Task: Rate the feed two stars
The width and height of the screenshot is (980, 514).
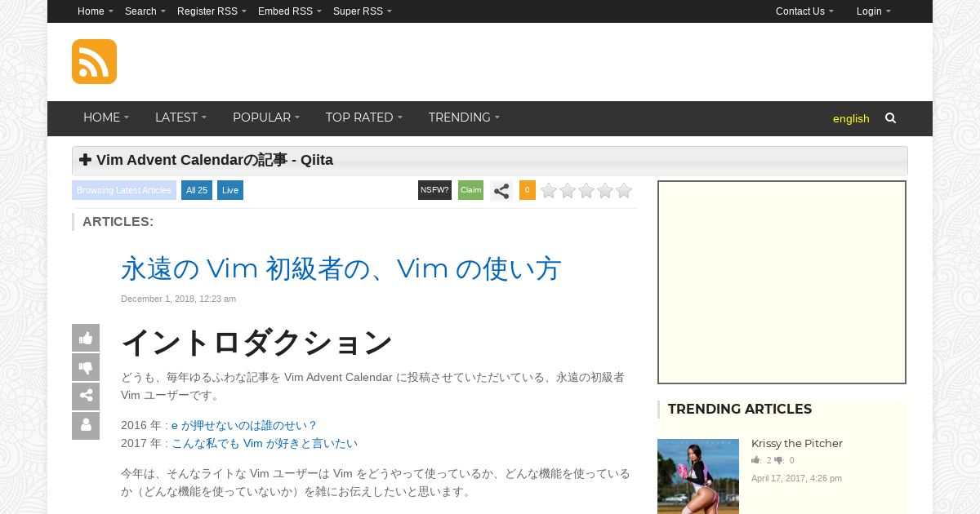Action: point(568,191)
